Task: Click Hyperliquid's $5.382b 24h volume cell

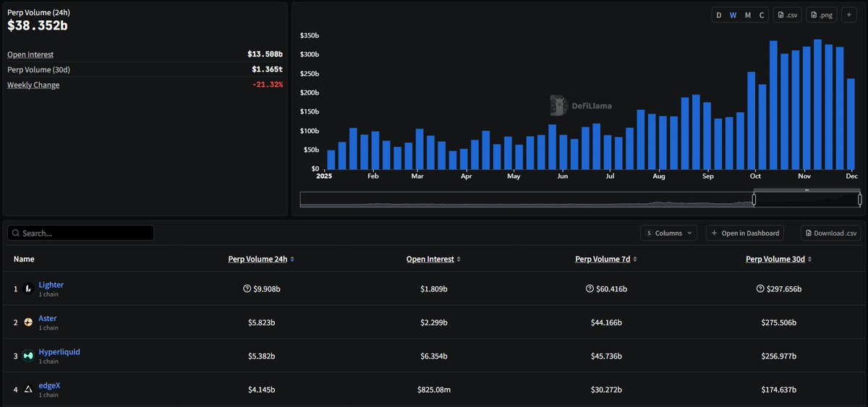Action: [x=261, y=356]
